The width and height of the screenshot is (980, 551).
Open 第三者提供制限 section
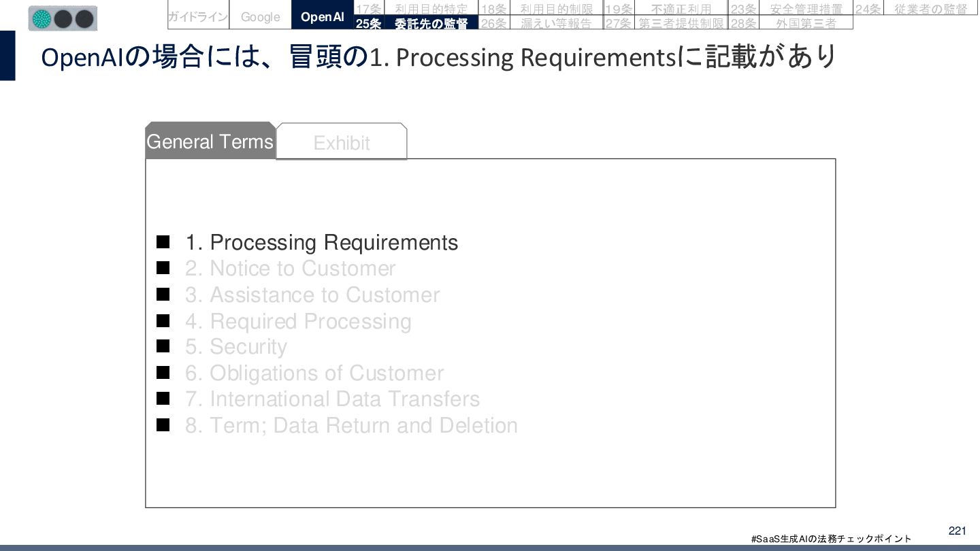click(681, 23)
